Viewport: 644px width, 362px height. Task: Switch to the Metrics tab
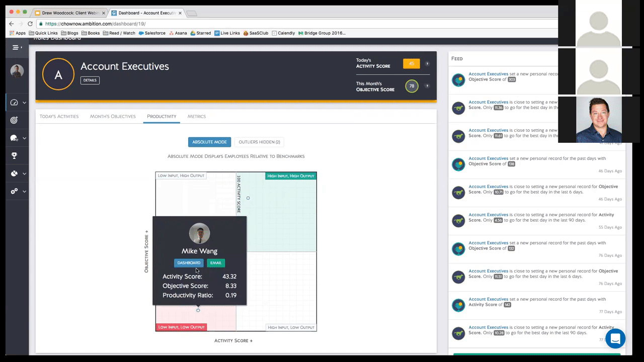coord(196,117)
